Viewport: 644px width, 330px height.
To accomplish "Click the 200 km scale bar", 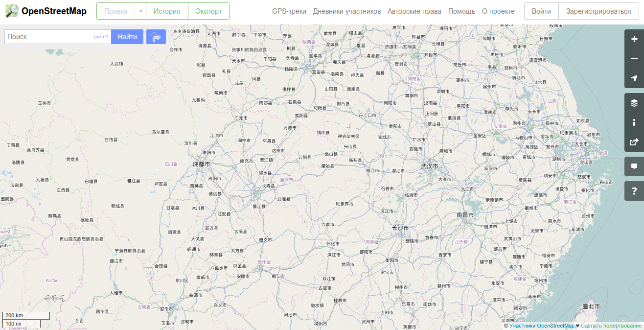I will click(x=25, y=316).
